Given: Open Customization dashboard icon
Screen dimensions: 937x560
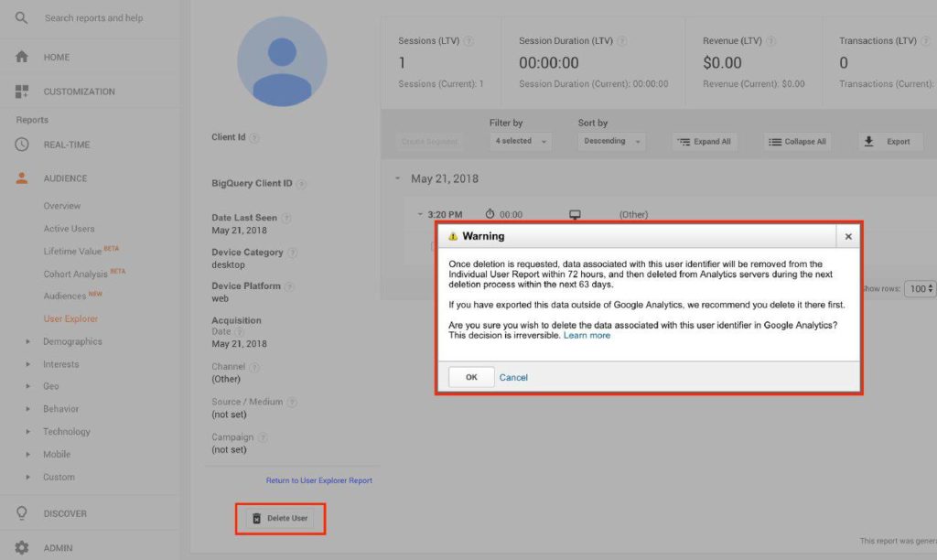Looking at the screenshot, I should pyautogui.click(x=22, y=92).
